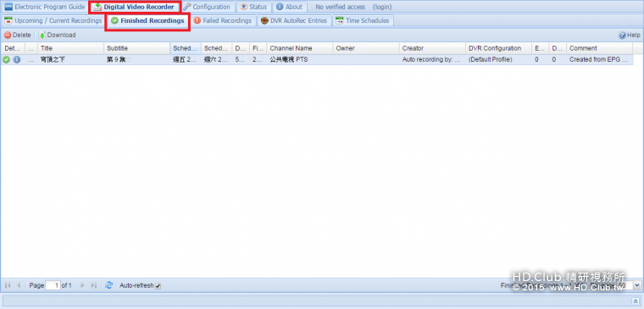This screenshot has height=309, width=644.
Task: Click the (login) link
Action: click(382, 7)
